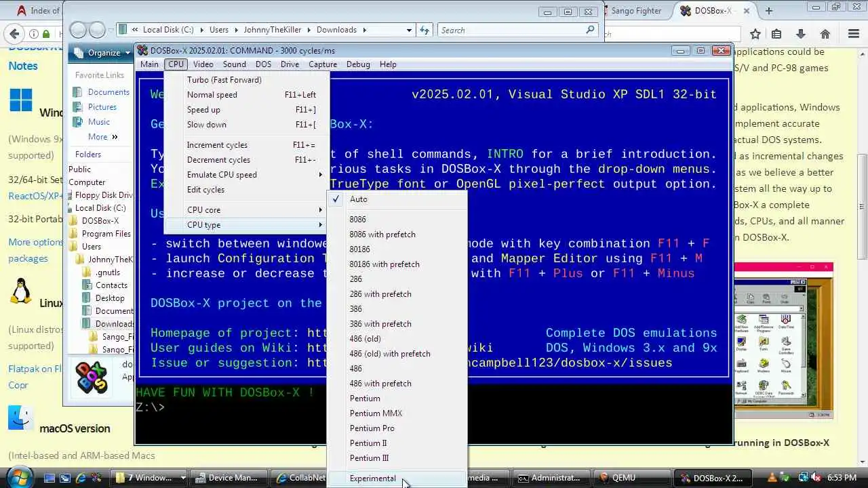Select 8086 CPU type
This screenshot has width=868, height=488.
[397, 220]
